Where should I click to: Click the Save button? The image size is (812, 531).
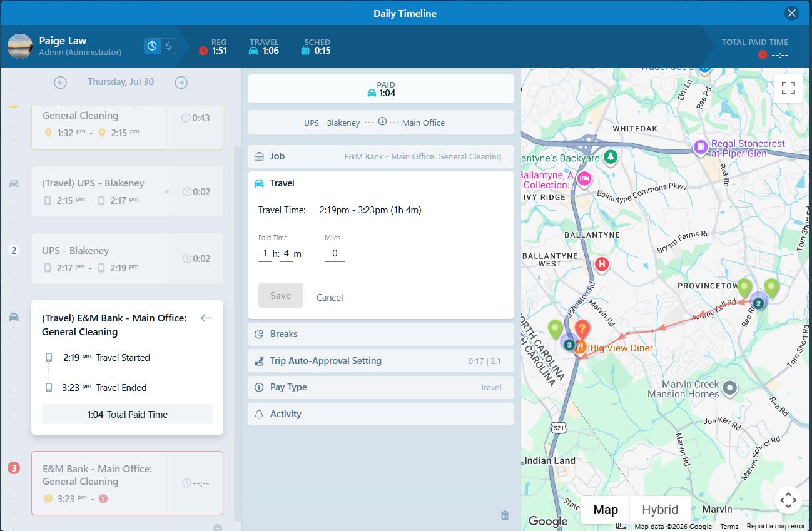pos(281,296)
